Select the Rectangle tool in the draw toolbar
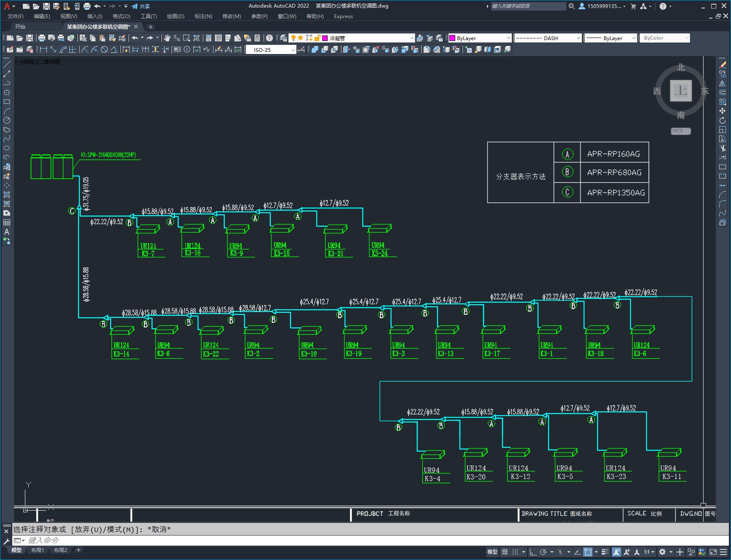 tap(6, 102)
